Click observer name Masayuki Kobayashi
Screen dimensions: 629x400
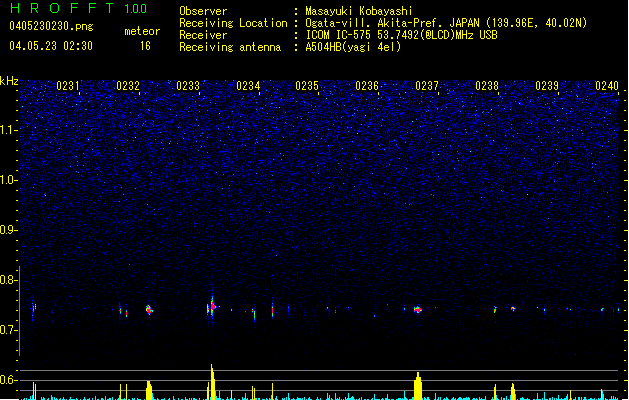(359, 11)
